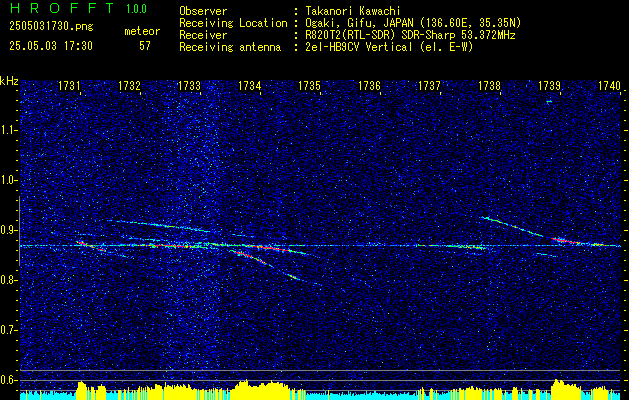Click the HROFFT title text

coord(62,8)
